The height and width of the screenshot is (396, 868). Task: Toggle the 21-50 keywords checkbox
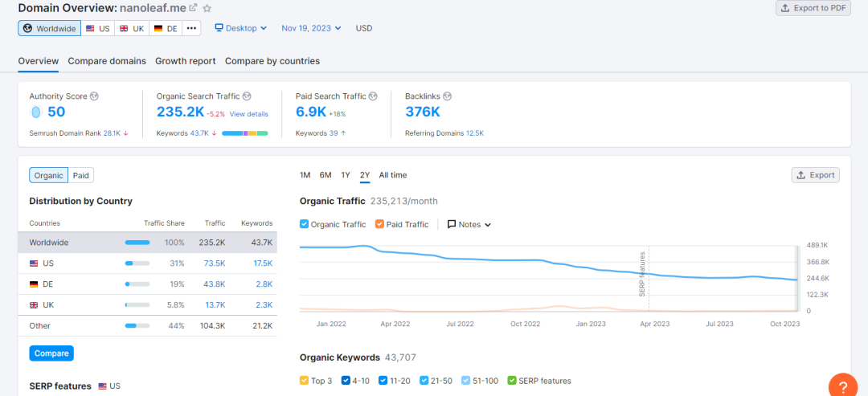[424, 381]
